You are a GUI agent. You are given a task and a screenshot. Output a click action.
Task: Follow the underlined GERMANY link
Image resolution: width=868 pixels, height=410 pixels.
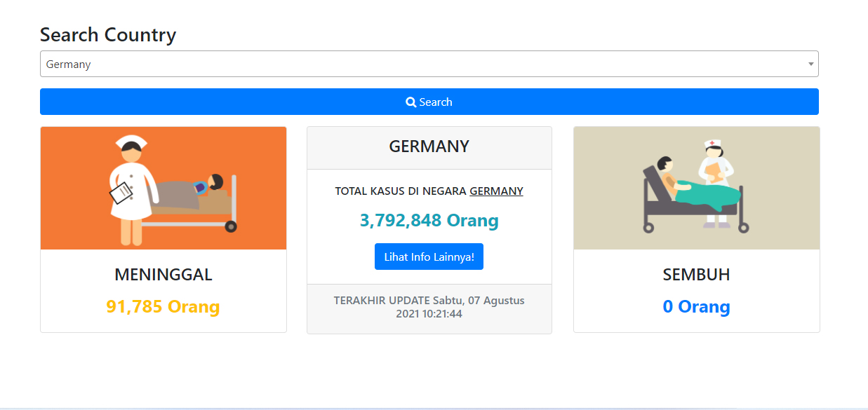coord(496,191)
